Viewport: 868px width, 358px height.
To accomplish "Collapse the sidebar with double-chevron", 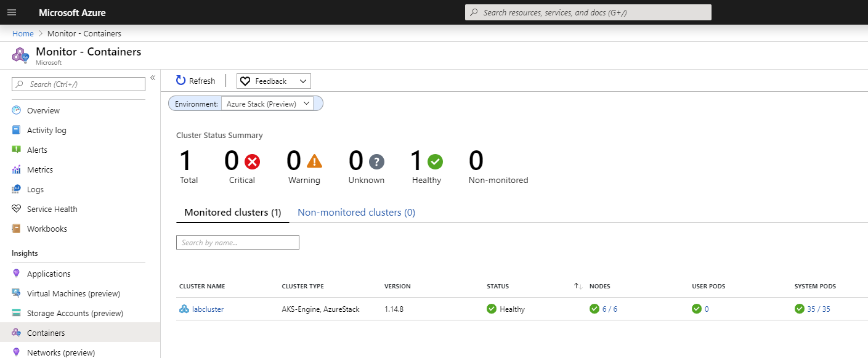I will pyautogui.click(x=153, y=78).
